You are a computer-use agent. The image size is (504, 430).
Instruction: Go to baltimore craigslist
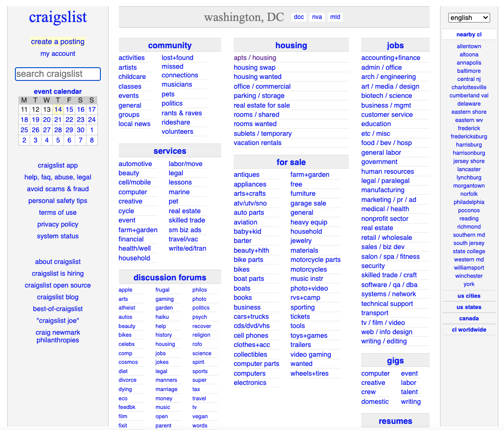tap(469, 71)
